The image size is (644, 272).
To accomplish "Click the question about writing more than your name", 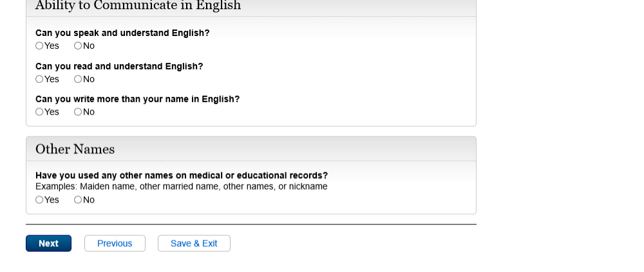I will pos(137,99).
